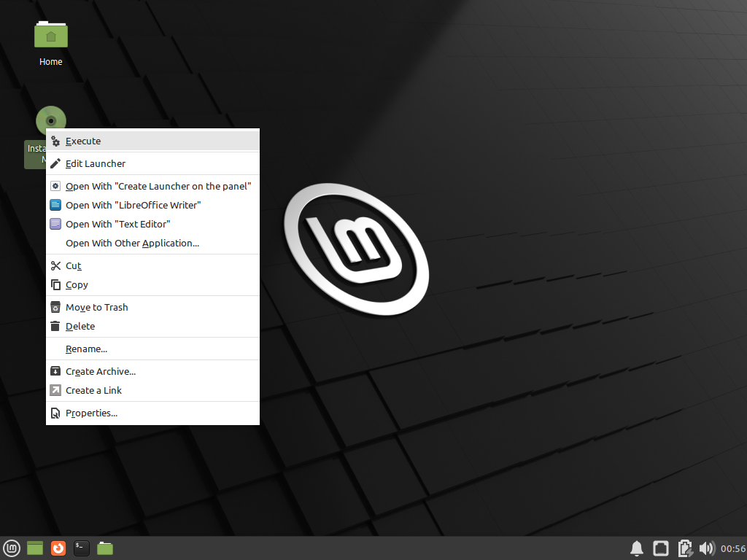Click the network tray icon
Image resolution: width=747 pixels, height=560 pixels.
660,548
